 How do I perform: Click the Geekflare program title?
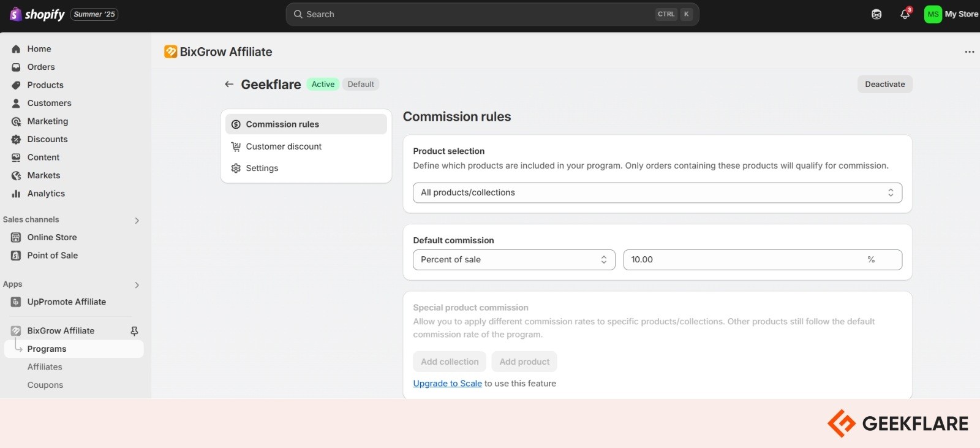271,85
